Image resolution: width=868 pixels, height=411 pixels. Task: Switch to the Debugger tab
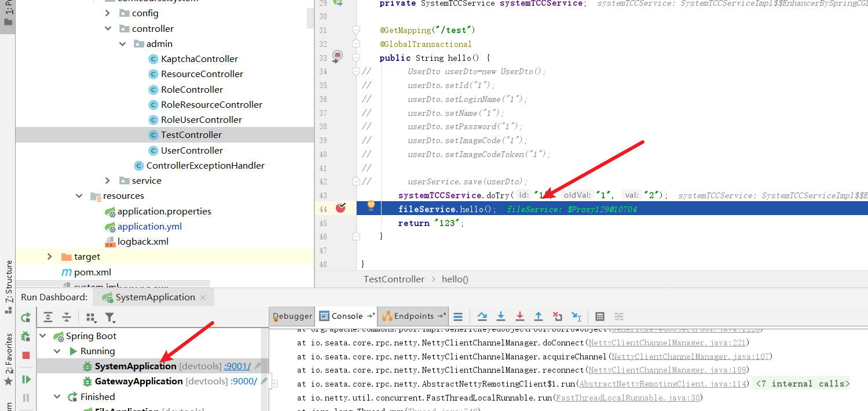(x=292, y=317)
